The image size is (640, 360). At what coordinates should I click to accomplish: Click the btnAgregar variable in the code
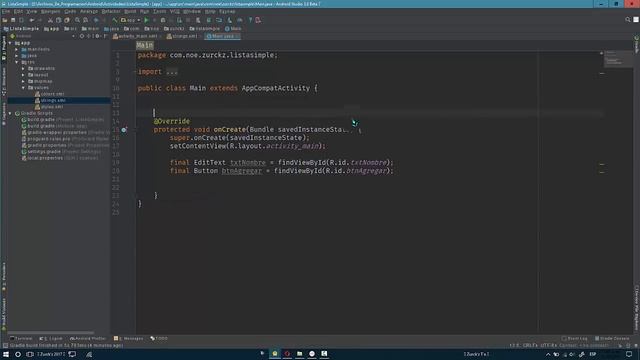(x=242, y=171)
